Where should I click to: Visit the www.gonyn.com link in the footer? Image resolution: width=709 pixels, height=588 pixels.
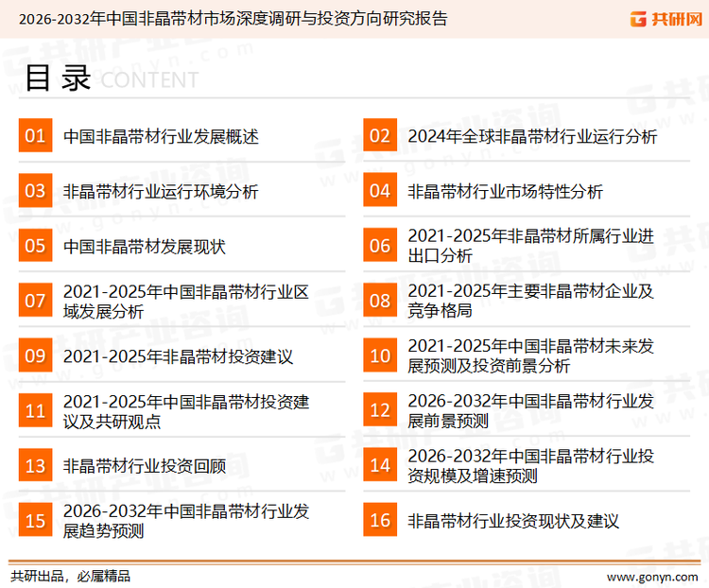click(651, 576)
